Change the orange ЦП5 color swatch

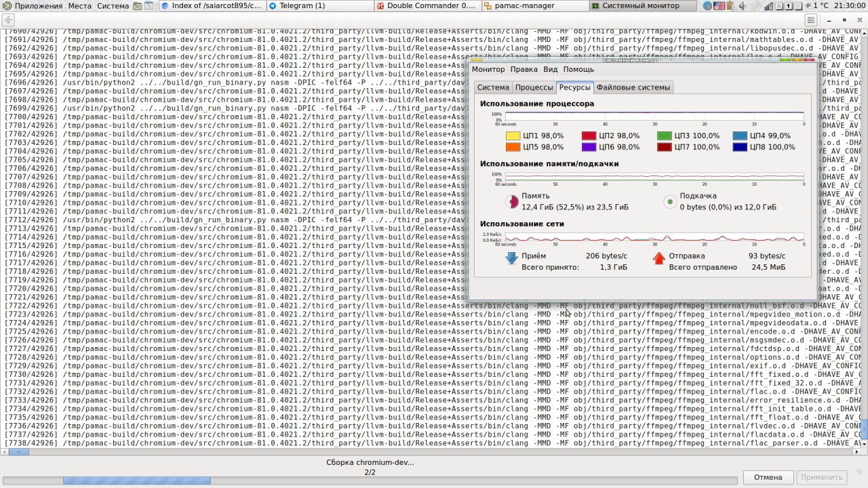click(513, 147)
